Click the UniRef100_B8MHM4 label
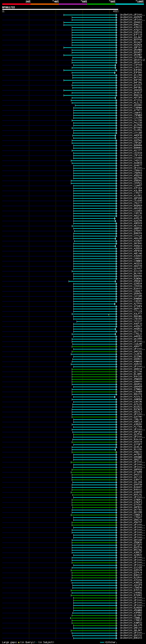146x644 pixels. (x=131, y=145)
